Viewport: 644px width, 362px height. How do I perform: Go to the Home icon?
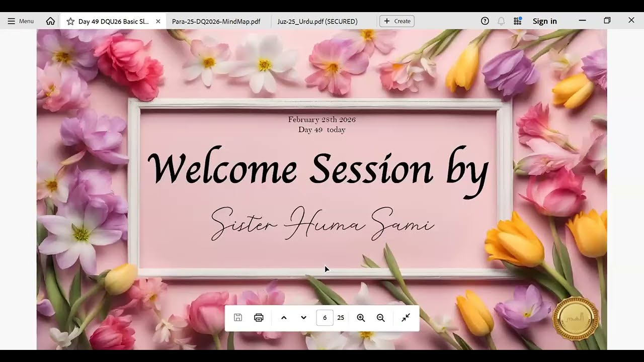click(x=50, y=21)
